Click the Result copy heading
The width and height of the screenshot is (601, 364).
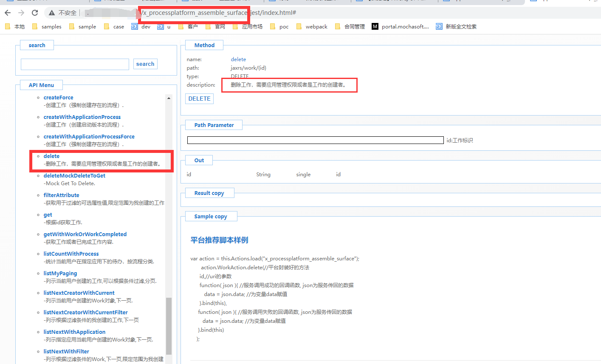click(209, 193)
